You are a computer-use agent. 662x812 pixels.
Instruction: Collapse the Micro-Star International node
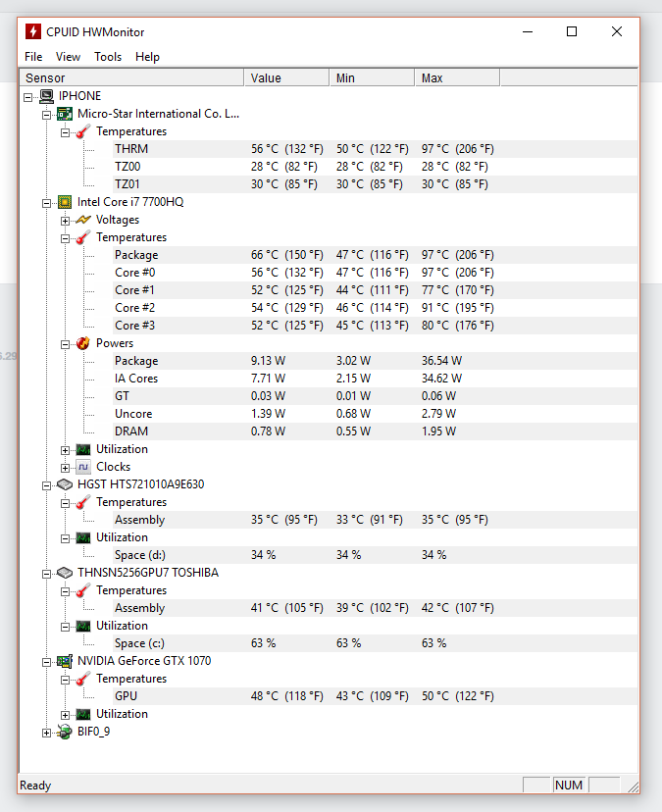pos(47,115)
